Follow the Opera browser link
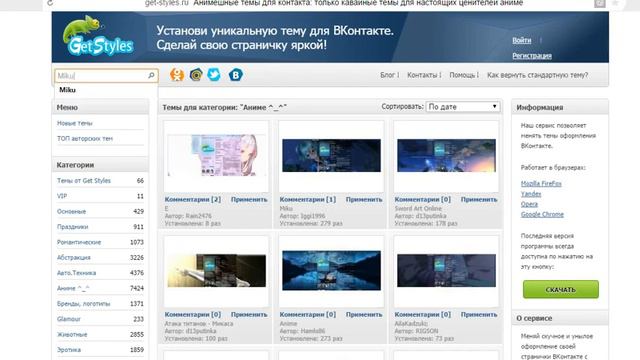Image resolution: width=640 pixels, height=360 pixels. point(529,204)
